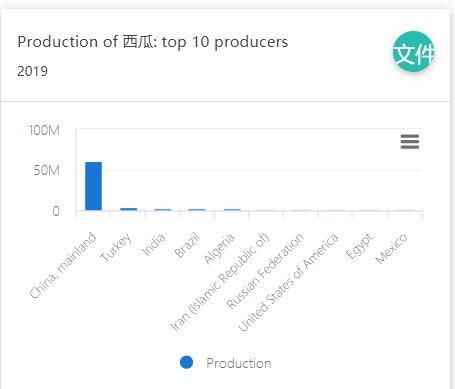Click the Egypt axis label
455x389 pixels.
[x=359, y=246]
